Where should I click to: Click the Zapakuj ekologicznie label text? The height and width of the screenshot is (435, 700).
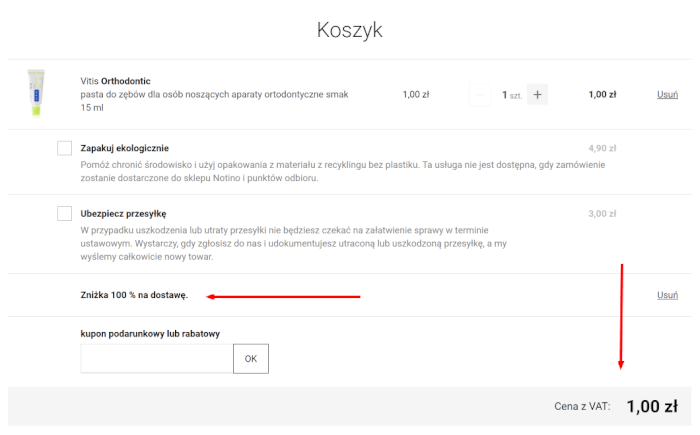(125, 148)
